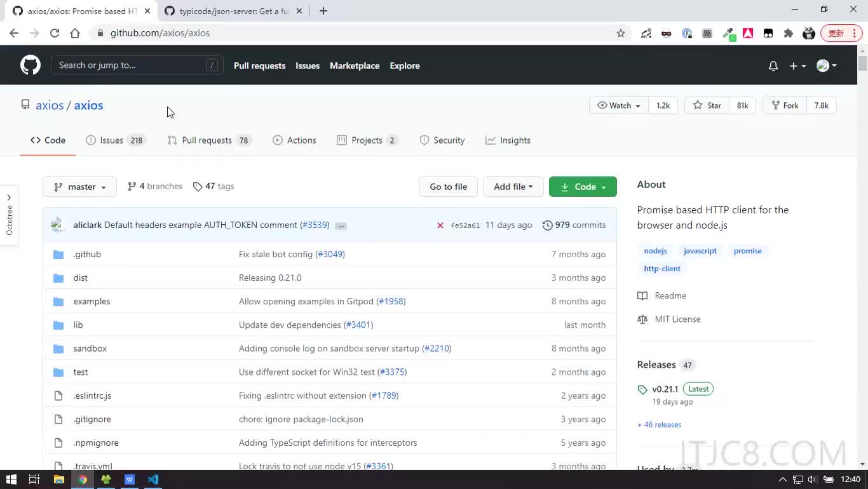Expand the Octotree sidebar
Screen dimensions: 868x489
click(x=9, y=217)
